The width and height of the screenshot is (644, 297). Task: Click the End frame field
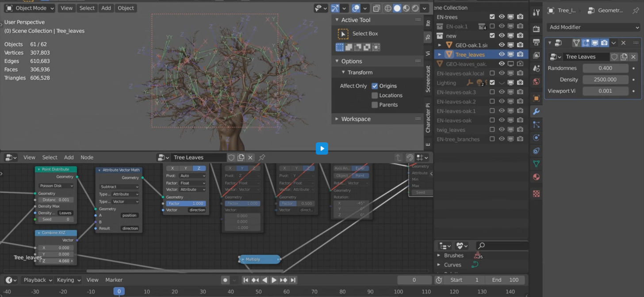tap(505, 280)
